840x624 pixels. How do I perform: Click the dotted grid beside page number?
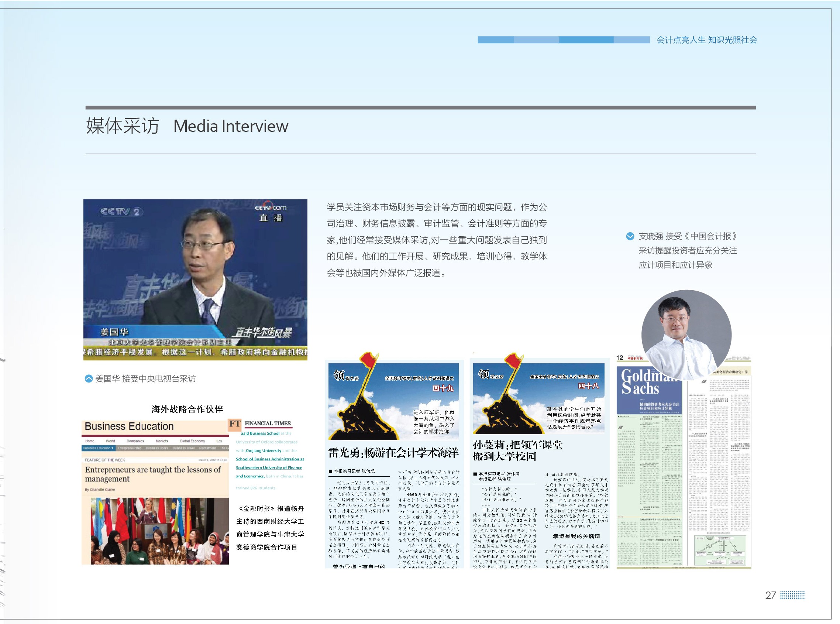[x=792, y=596]
